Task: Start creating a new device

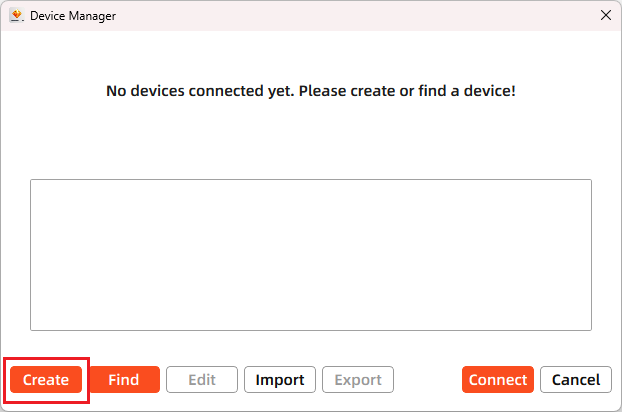Action: pyautogui.click(x=46, y=380)
